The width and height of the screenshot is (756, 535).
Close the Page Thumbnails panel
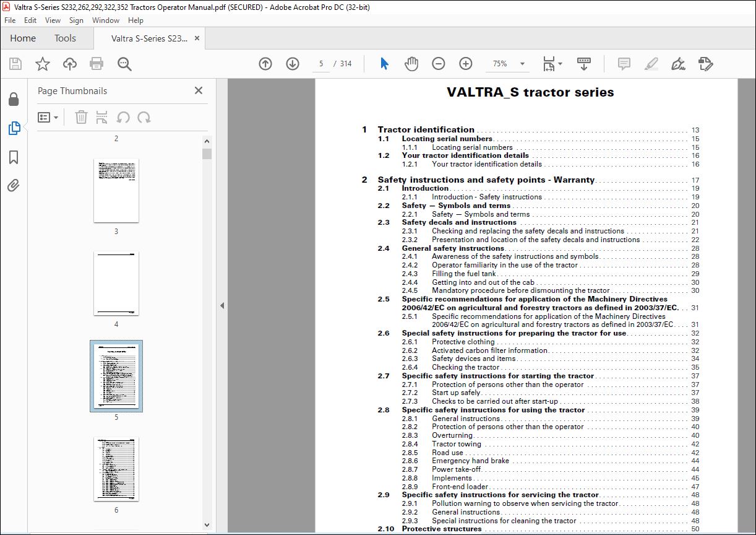tap(199, 90)
